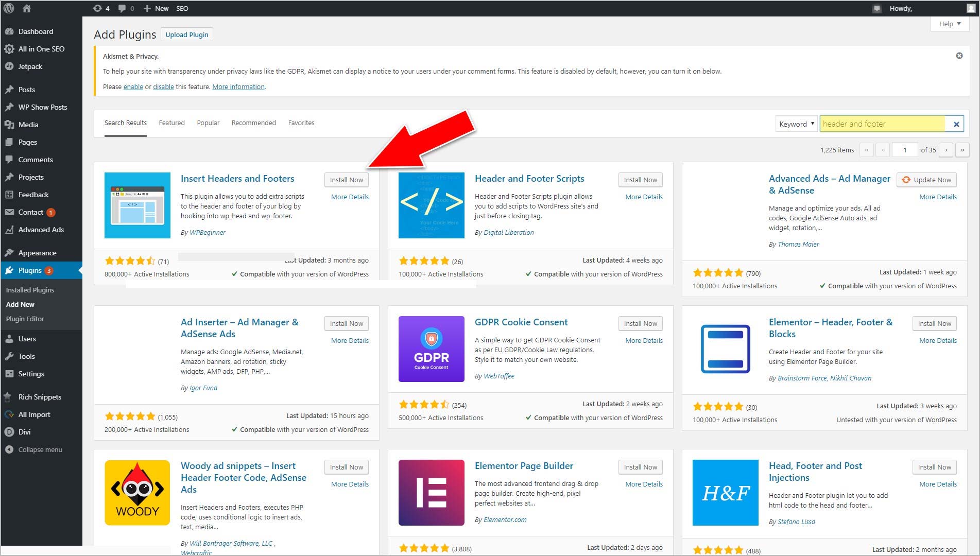
Task: Update Advanced Ads plugin now
Action: pos(927,180)
